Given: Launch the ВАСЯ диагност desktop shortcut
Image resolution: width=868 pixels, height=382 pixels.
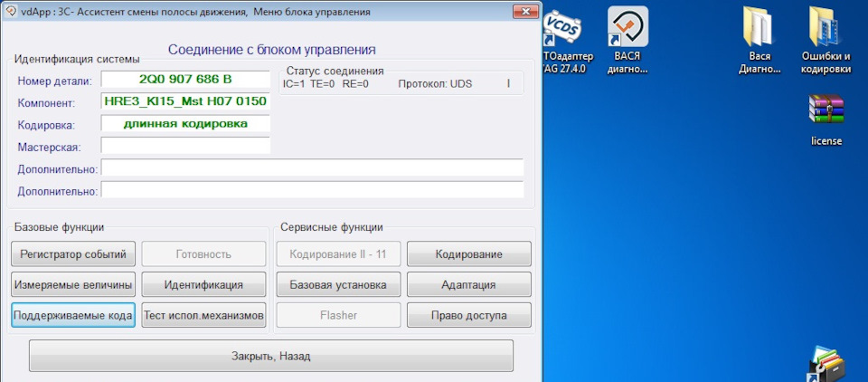Looking at the screenshot, I should tap(627, 27).
